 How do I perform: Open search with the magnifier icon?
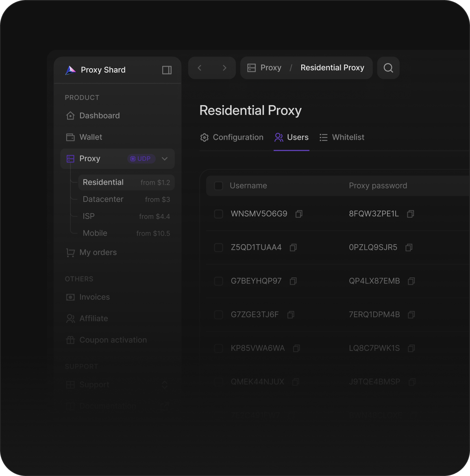pos(388,68)
